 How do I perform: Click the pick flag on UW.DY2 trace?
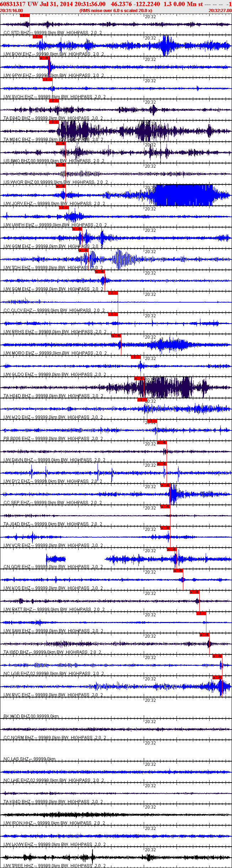(162, 464)
